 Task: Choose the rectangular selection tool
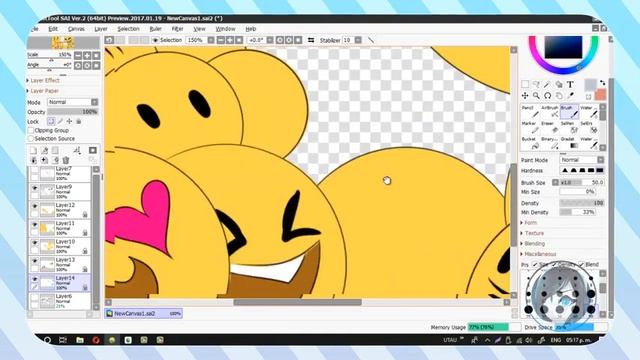pyautogui.click(x=525, y=84)
